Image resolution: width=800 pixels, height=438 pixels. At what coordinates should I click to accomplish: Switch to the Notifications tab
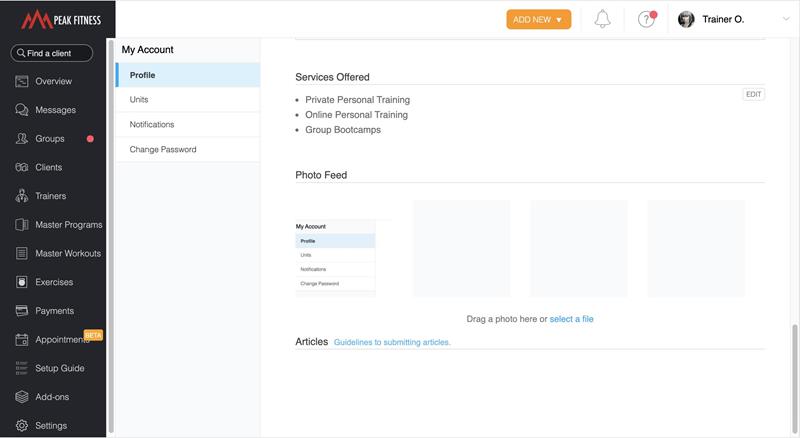(152, 125)
